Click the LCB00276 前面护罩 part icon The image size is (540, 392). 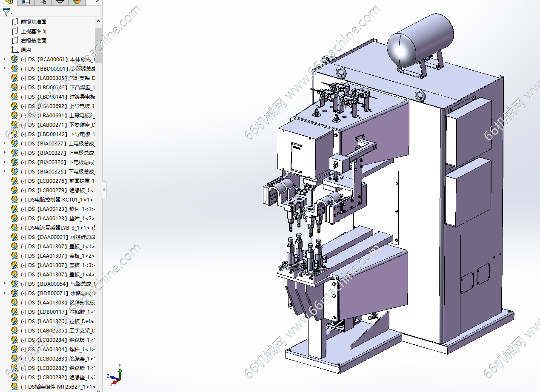pyautogui.click(x=15, y=181)
